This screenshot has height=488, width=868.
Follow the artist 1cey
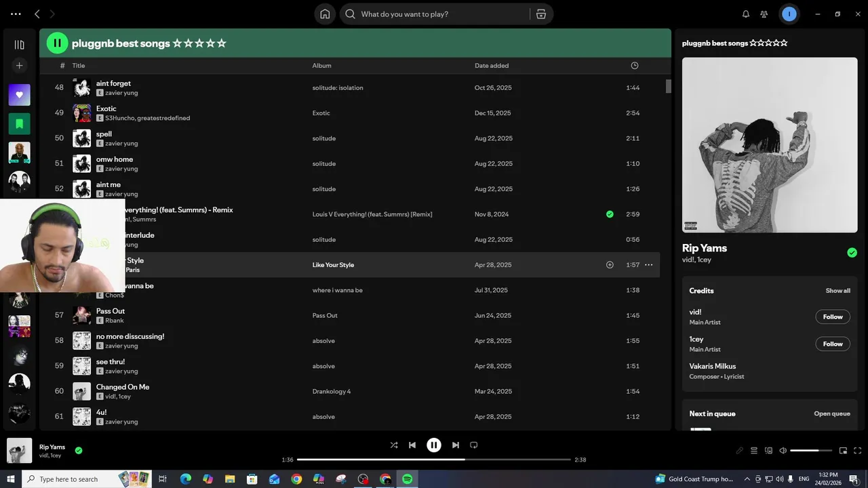(x=833, y=344)
